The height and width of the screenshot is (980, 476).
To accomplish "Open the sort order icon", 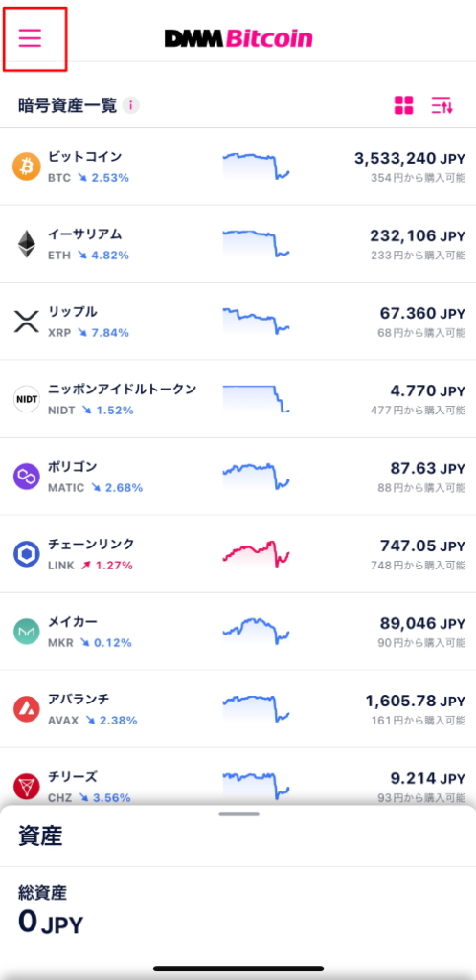I will tap(442, 105).
